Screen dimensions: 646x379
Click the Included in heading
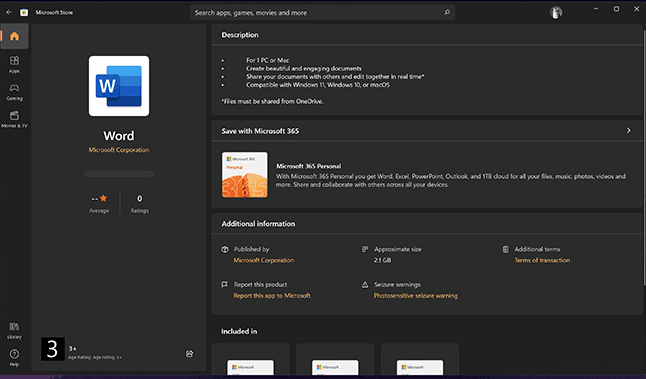tap(239, 331)
